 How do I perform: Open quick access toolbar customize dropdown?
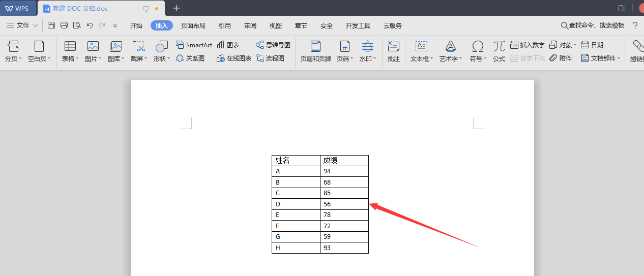point(115,25)
